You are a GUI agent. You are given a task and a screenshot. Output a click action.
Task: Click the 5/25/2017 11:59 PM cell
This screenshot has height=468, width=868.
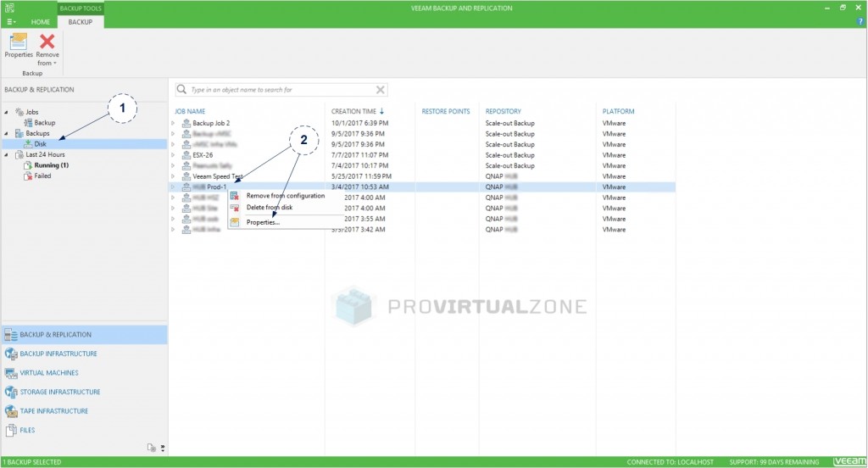click(x=361, y=176)
